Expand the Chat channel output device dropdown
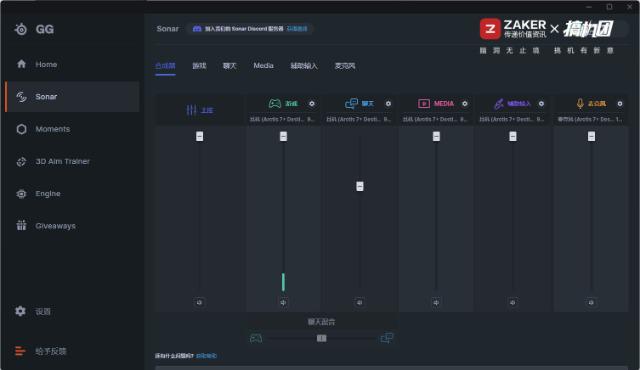640x370 pixels. click(x=358, y=119)
